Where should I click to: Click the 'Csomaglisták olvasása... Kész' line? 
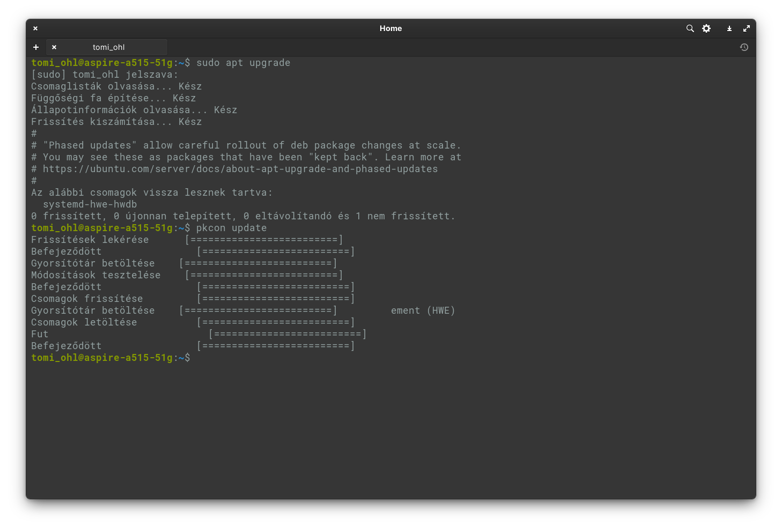click(116, 86)
